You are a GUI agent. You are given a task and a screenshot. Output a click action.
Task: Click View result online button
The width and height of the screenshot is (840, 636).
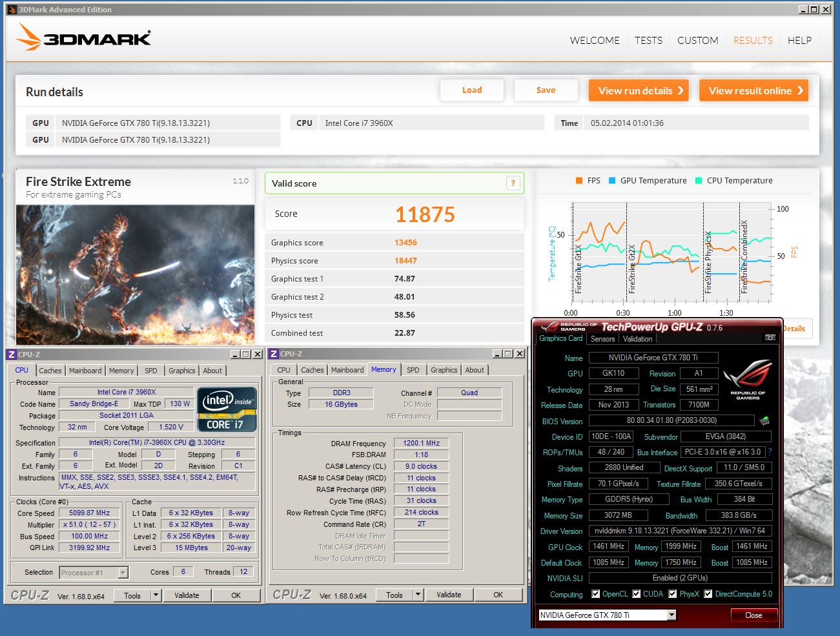click(x=754, y=90)
